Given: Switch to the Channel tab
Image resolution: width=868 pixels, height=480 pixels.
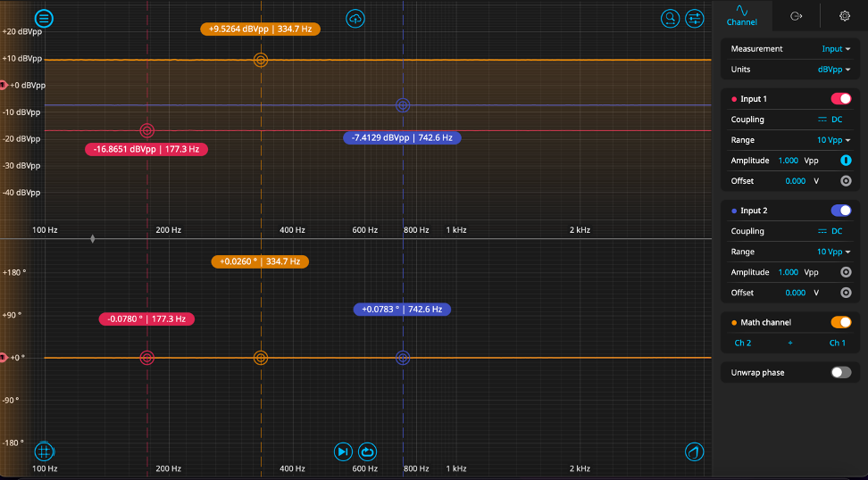Looking at the screenshot, I should pyautogui.click(x=742, y=15).
